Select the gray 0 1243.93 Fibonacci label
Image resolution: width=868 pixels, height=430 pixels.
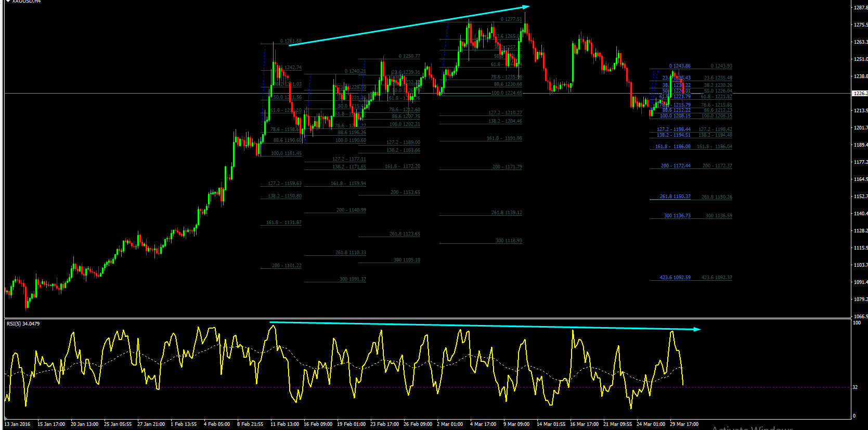721,66
